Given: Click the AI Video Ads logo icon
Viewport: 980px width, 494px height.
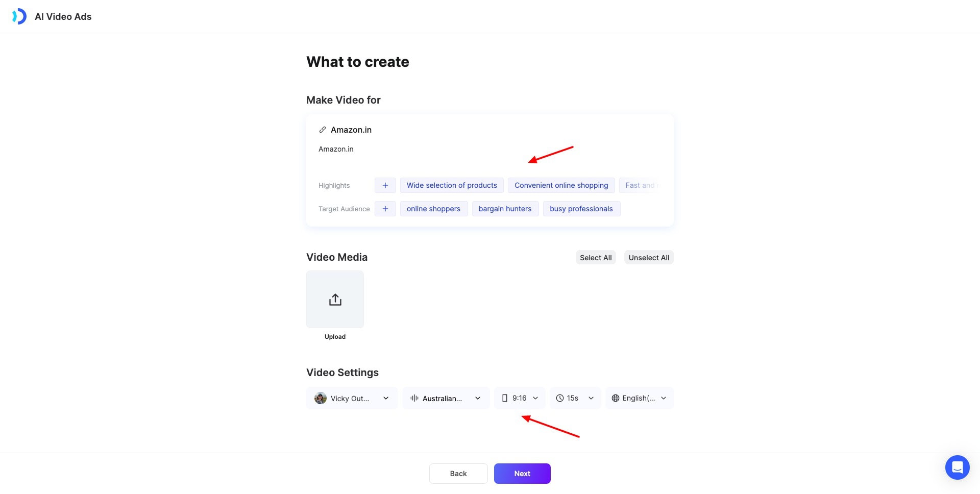Looking at the screenshot, I should pos(19,16).
